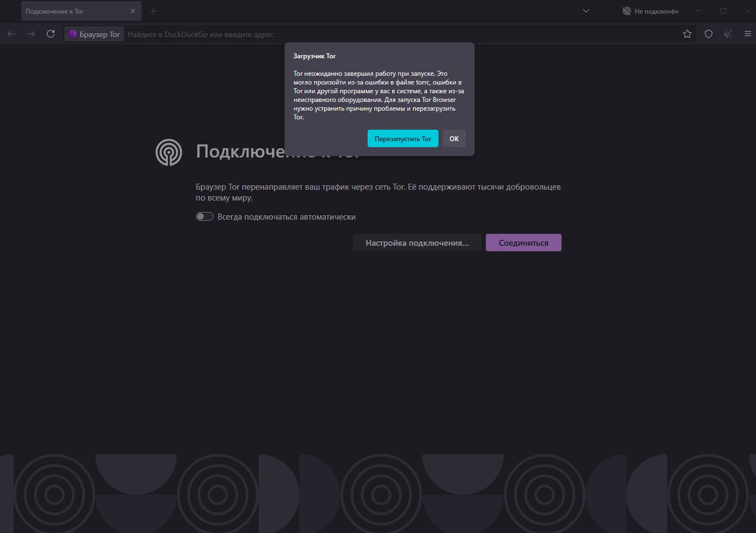Click the 'Загрузчик Tor' dialog title
756x533 pixels.
click(x=314, y=56)
